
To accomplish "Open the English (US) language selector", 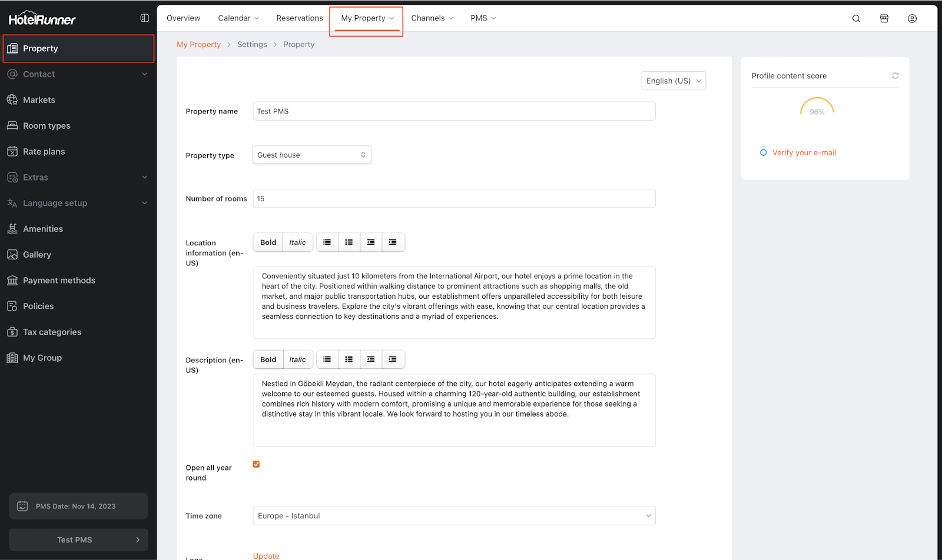I will pos(673,81).
